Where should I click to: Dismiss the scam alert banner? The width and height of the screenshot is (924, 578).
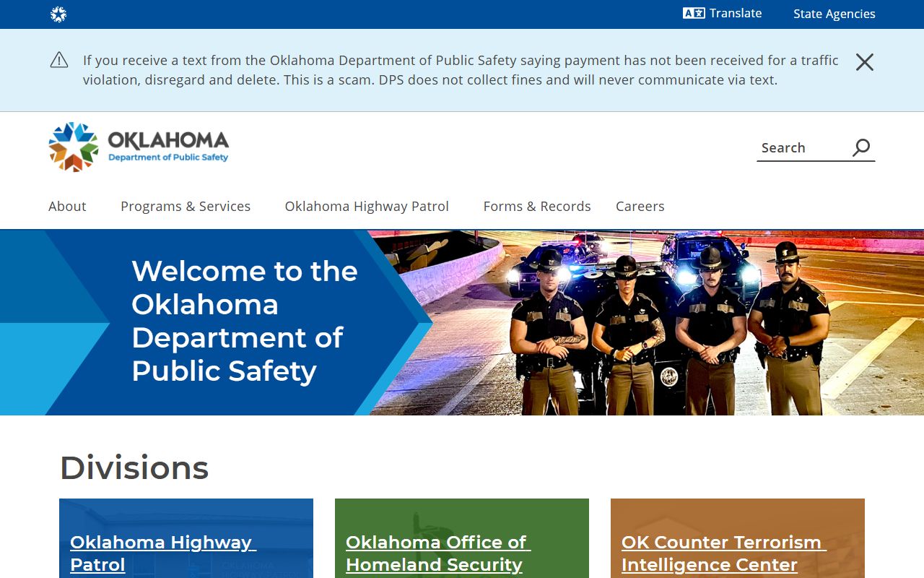864,62
